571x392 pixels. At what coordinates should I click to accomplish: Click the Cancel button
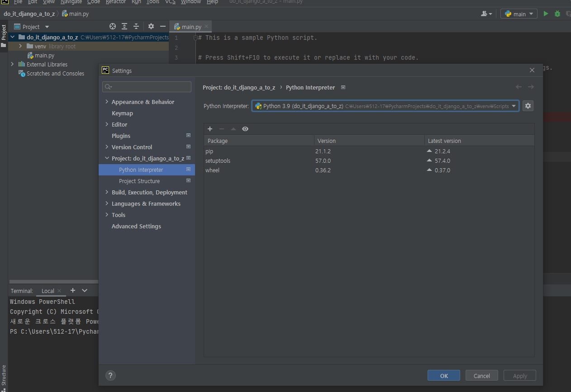click(482, 375)
